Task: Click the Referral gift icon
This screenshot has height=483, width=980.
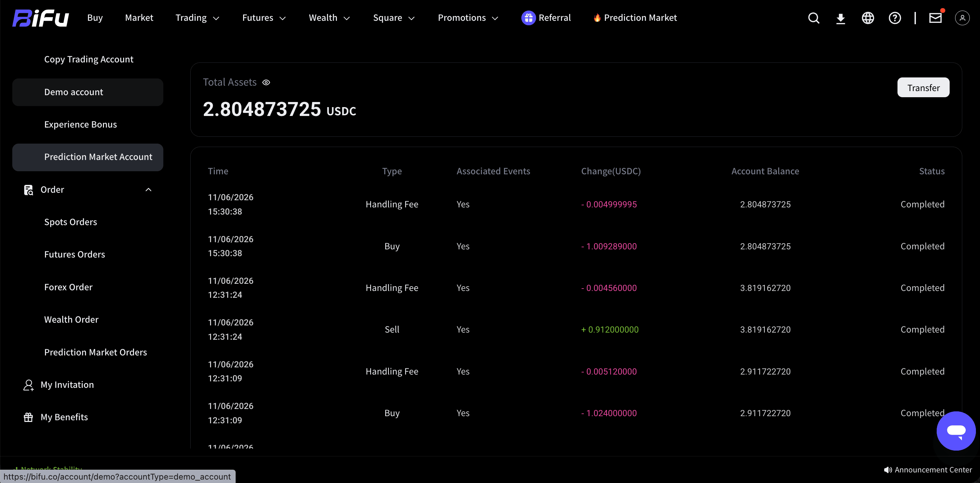Action: [x=528, y=18]
